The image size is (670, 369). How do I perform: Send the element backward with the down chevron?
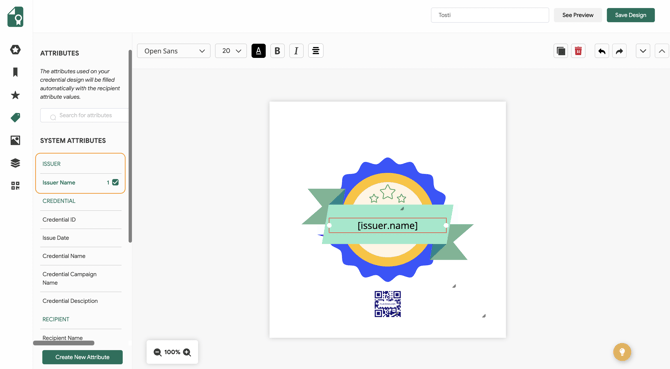click(x=643, y=51)
